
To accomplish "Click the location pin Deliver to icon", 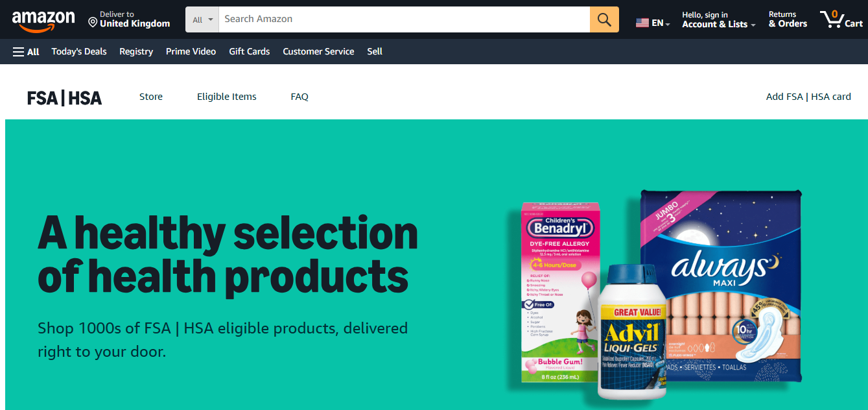I will [93, 23].
